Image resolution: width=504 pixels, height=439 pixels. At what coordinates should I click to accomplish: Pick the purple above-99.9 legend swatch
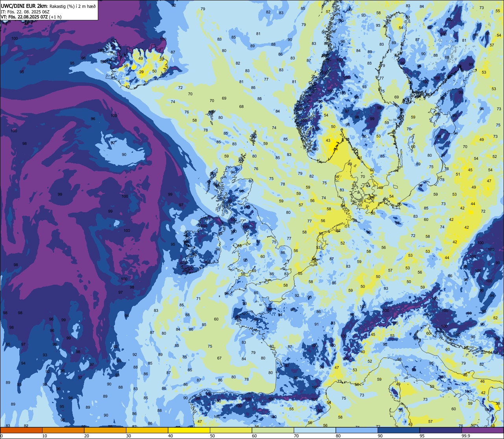(482, 430)
